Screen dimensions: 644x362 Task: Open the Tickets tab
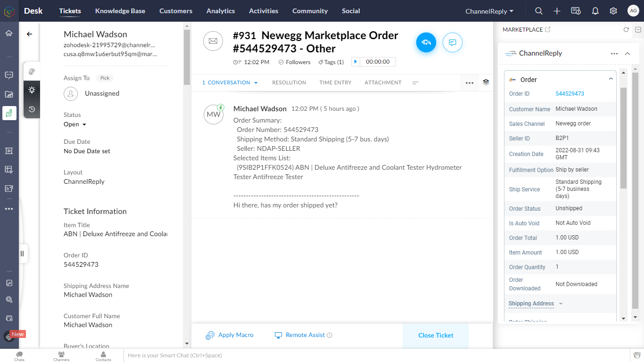point(70,11)
